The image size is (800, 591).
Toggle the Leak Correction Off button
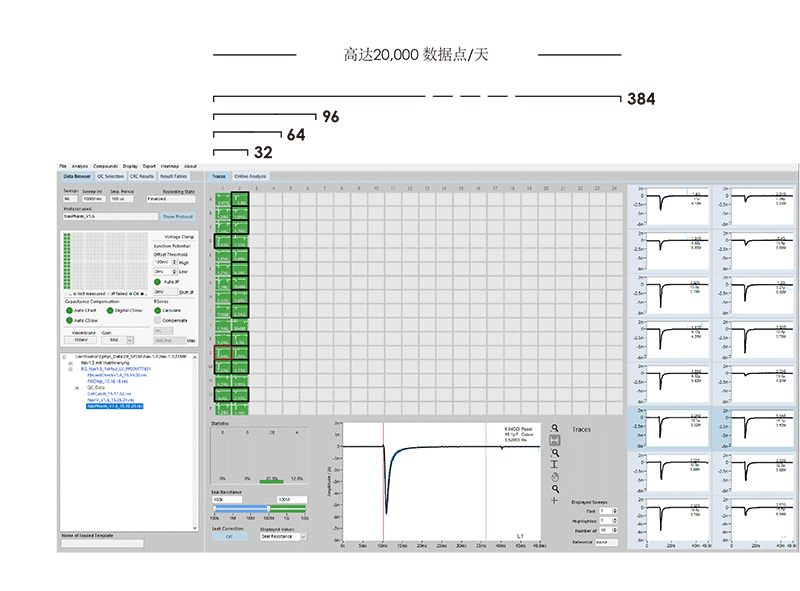[x=228, y=537]
